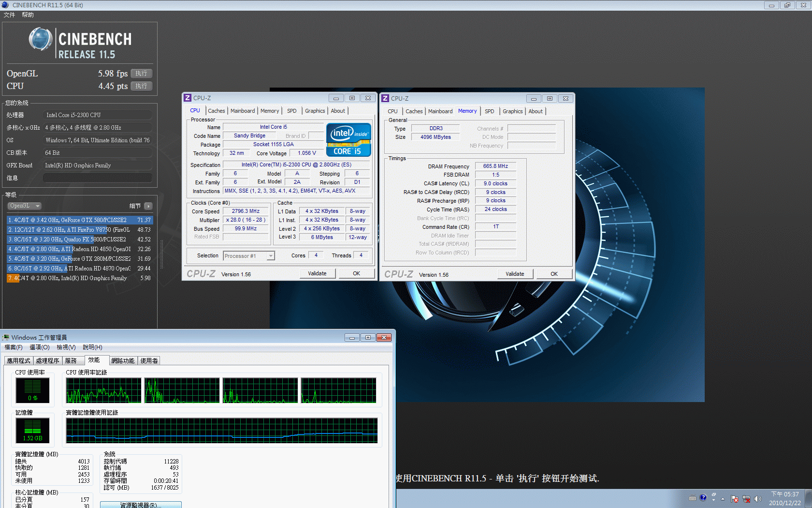Image resolution: width=812 pixels, height=508 pixels.
Task: Click CPU-Z Z icon in left window title
Action: pos(188,98)
